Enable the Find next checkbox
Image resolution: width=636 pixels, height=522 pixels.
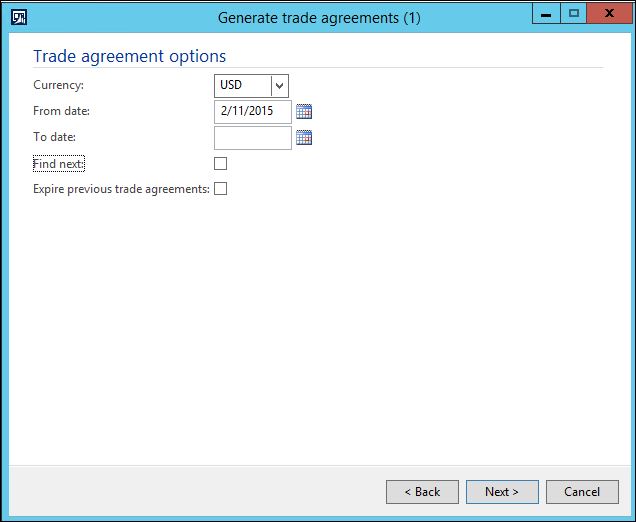pyautogui.click(x=221, y=164)
